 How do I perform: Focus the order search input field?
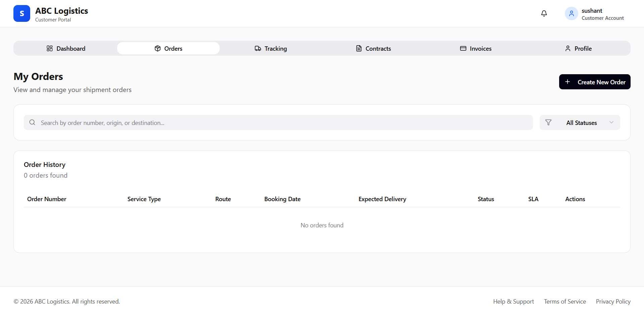(x=282, y=123)
